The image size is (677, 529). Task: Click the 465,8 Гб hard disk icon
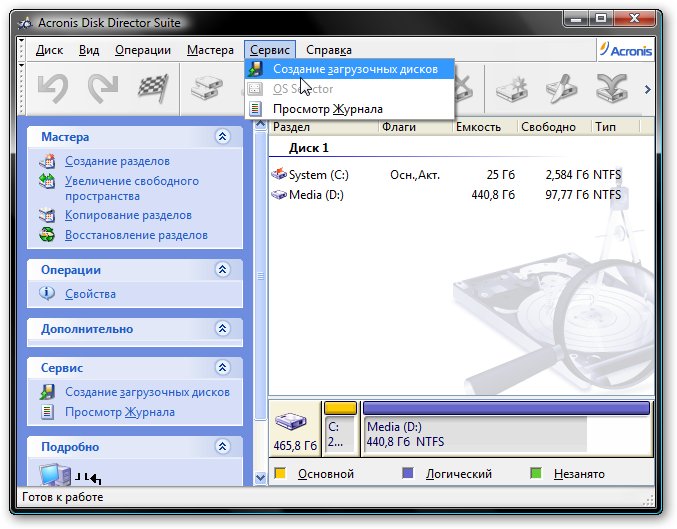tap(291, 421)
